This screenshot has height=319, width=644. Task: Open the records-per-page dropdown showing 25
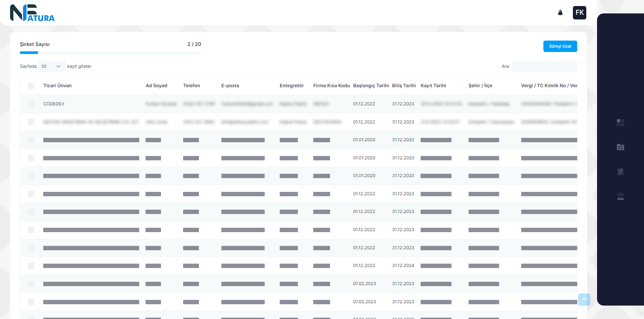tap(51, 66)
